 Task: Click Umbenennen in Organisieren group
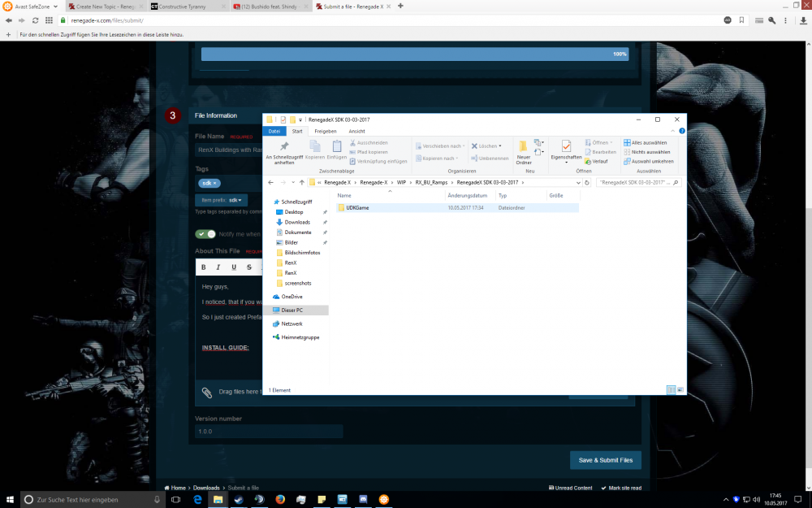(x=490, y=158)
